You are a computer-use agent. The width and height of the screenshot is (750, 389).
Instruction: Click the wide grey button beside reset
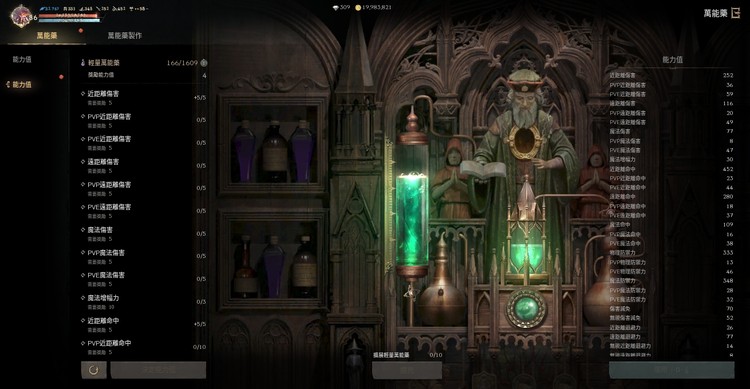tap(158, 370)
